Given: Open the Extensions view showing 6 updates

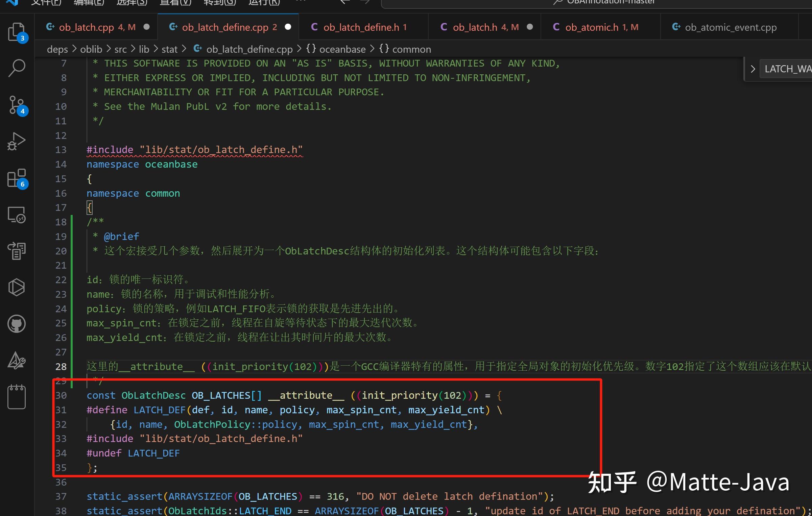Looking at the screenshot, I should coord(17,178).
